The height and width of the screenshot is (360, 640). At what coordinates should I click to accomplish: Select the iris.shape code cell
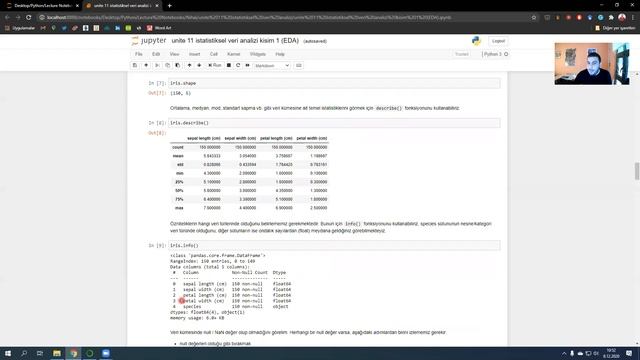click(335, 83)
